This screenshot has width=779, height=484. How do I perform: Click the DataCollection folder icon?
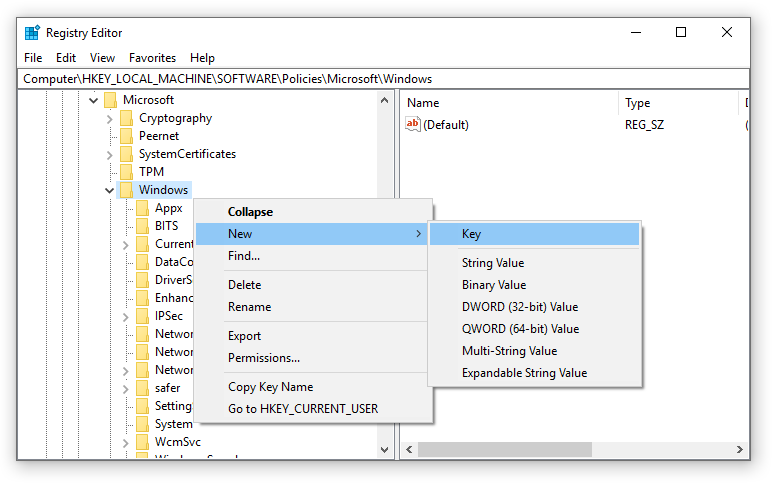[x=143, y=262]
